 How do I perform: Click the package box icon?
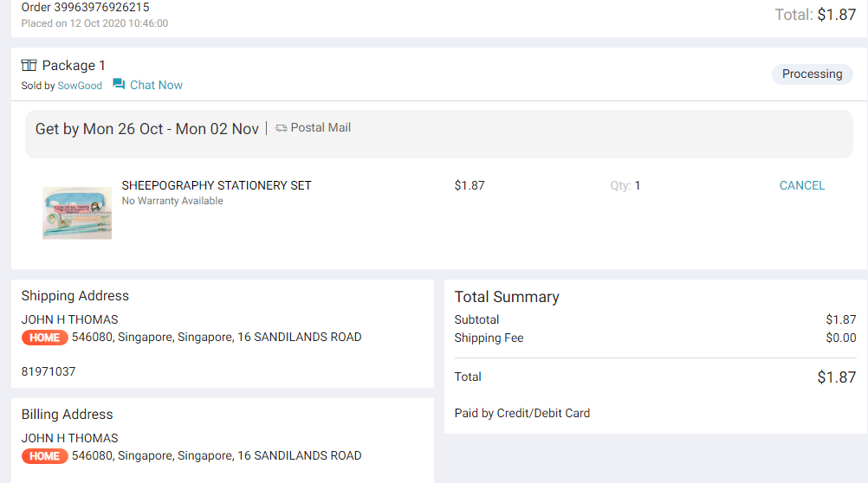(29, 66)
